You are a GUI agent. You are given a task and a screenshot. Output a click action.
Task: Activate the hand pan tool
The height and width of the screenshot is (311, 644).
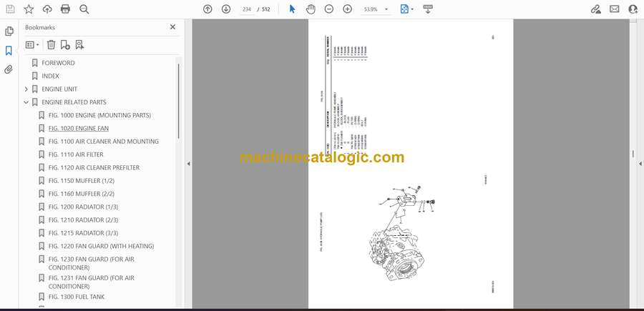coord(311,9)
